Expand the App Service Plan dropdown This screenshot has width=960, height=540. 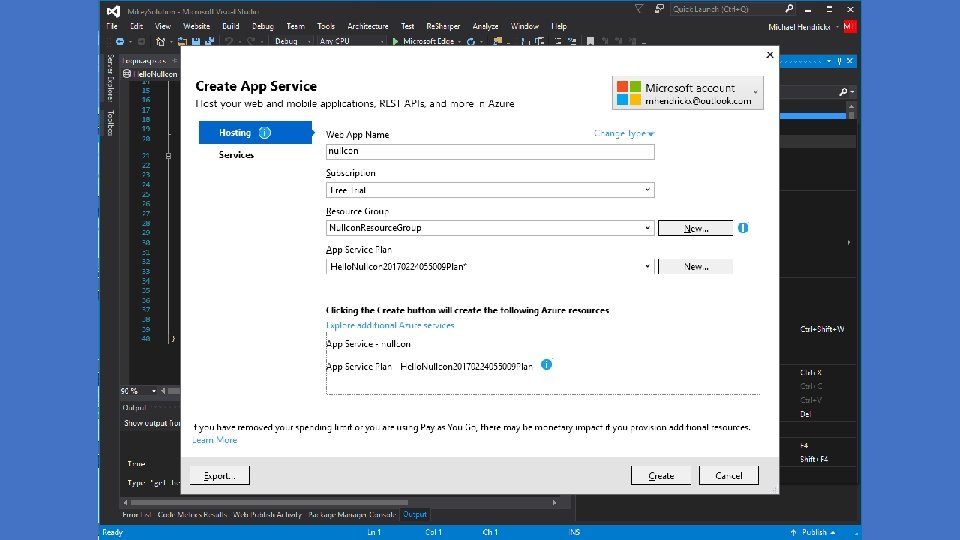point(648,267)
